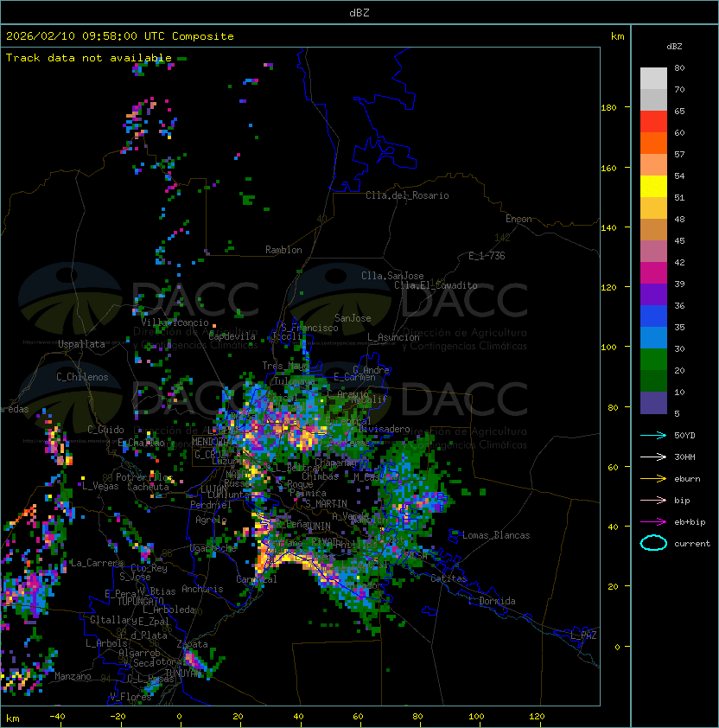Choose the magenta swatch between 42 and 39

click(x=653, y=273)
